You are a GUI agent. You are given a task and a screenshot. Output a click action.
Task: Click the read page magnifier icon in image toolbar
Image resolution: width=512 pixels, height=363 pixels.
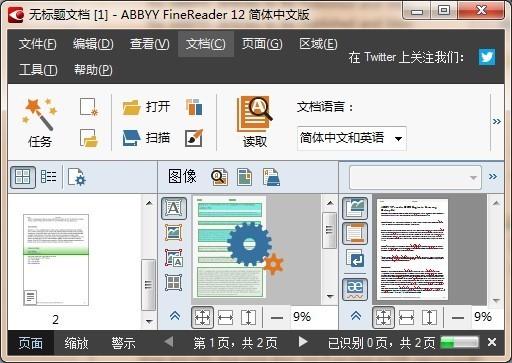[x=219, y=177]
